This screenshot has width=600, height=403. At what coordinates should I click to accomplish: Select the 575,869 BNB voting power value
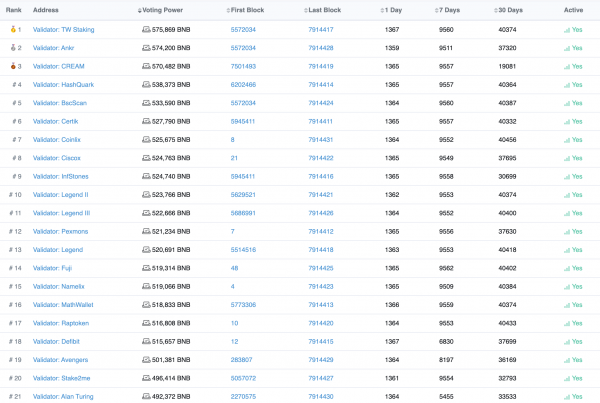[x=171, y=29]
